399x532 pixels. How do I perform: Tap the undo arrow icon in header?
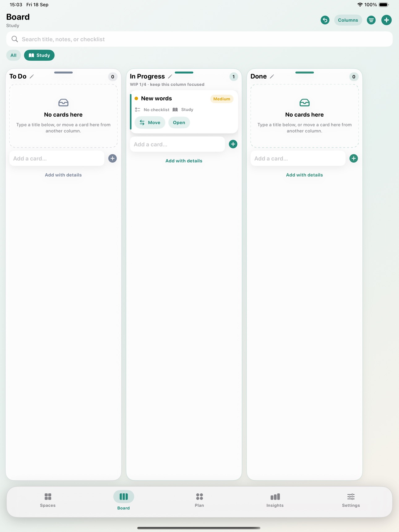tap(325, 20)
